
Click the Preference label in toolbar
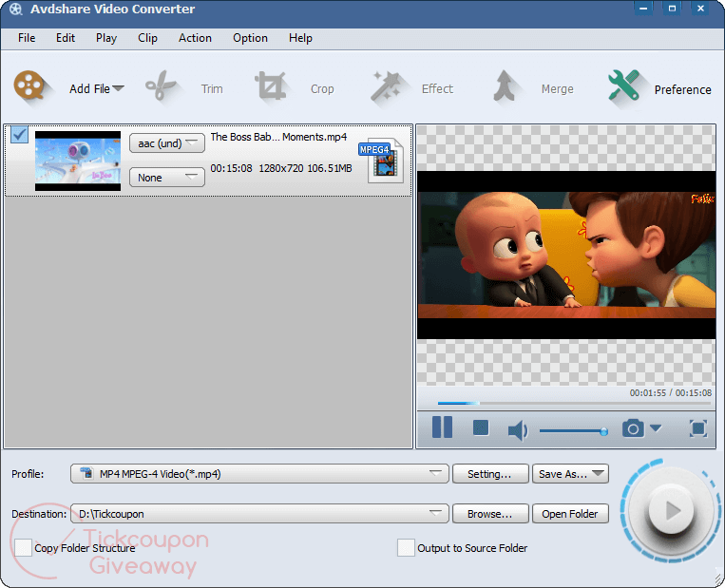coord(682,89)
